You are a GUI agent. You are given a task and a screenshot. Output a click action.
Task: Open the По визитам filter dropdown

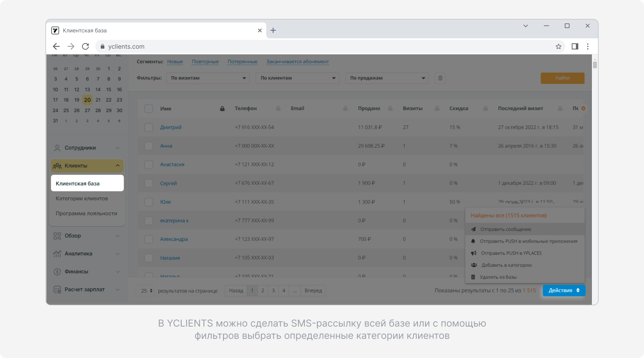pos(208,78)
